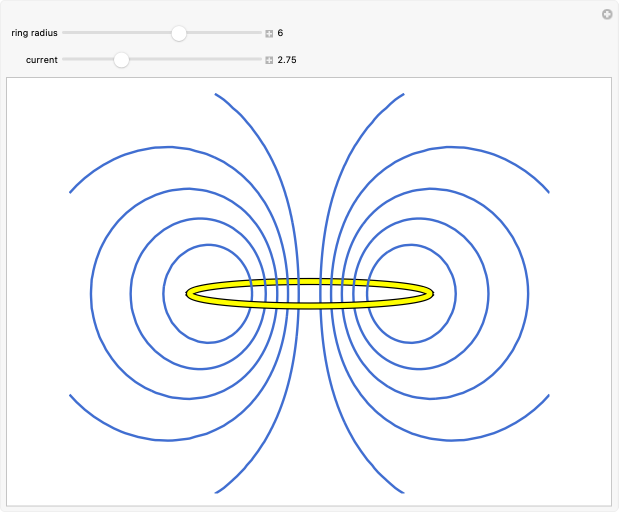This screenshot has height=513, width=619.
Task: Click the 'ring radius' label
Action: [34, 33]
